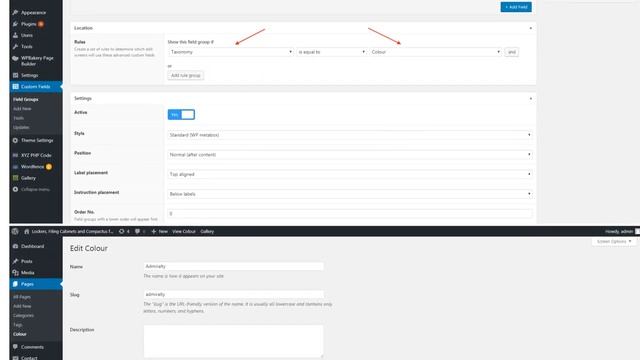The width and height of the screenshot is (640, 360).
Task: Click the Comments icon in lower sidebar
Action: (x=16, y=347)
